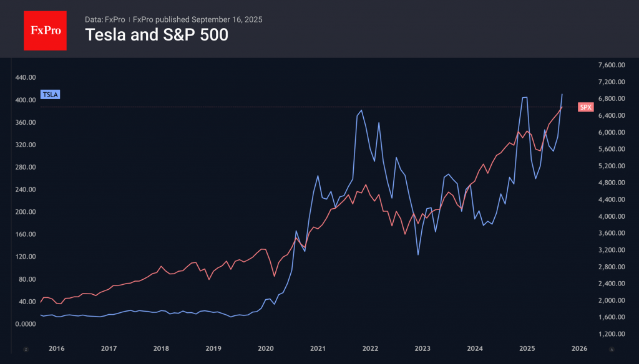This screenshot has width=639, height=364.
Task: Click the small circular icon left of 2016
Action: [26, 349]
